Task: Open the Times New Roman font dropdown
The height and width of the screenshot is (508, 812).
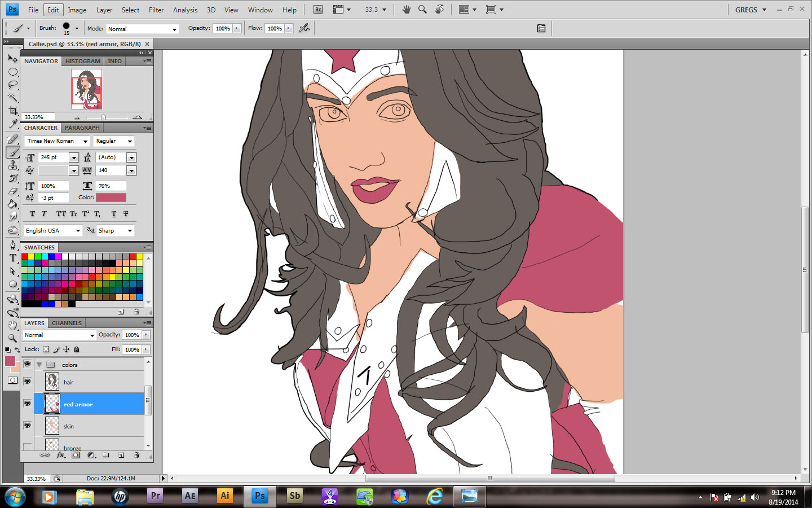Action: click(85, 141)
